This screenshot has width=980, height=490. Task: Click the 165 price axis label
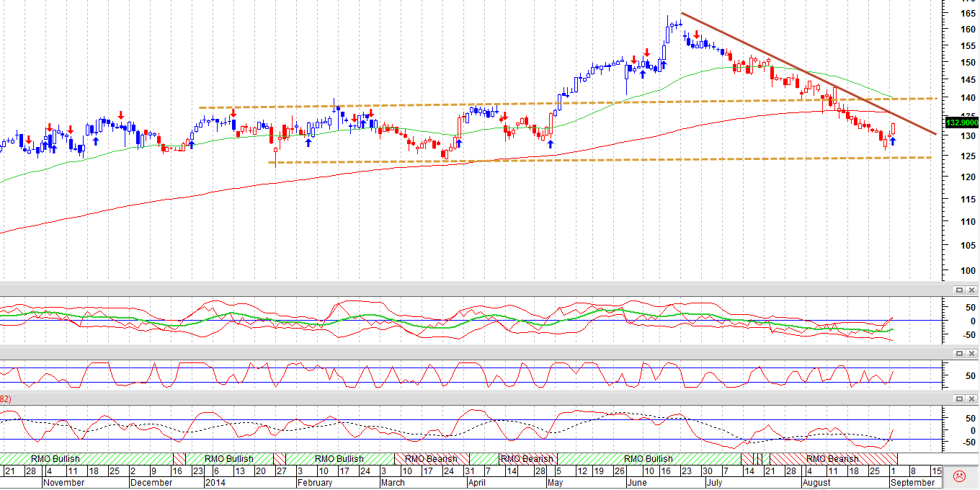tap(968, 13)
